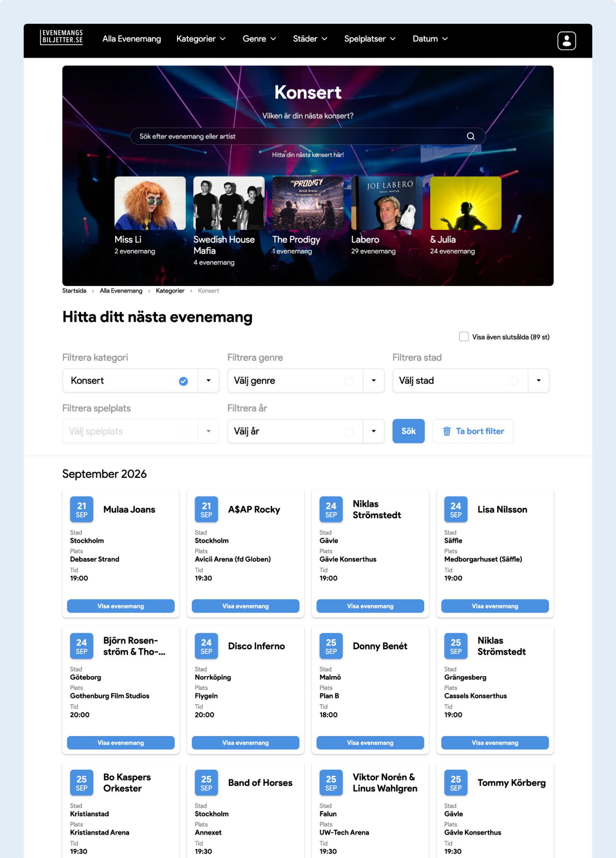
Task: Click the Gothenburg Film Studios venue text
Action: coord(110,696)
